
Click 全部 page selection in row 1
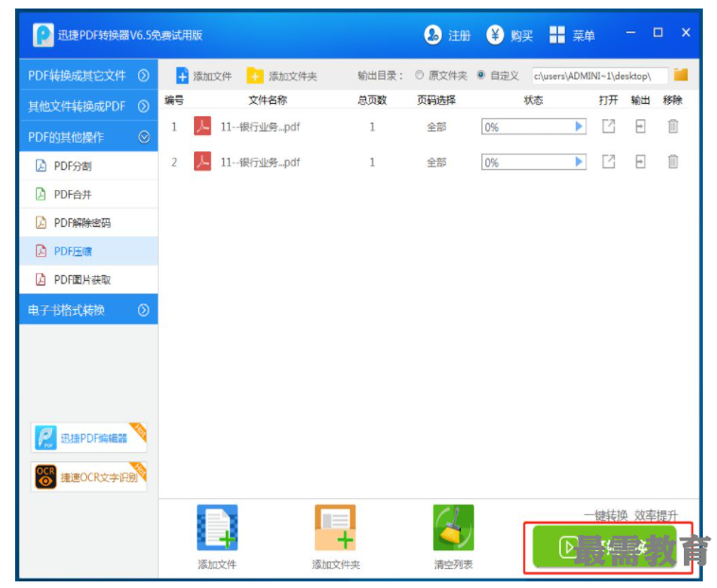[436, 127]
